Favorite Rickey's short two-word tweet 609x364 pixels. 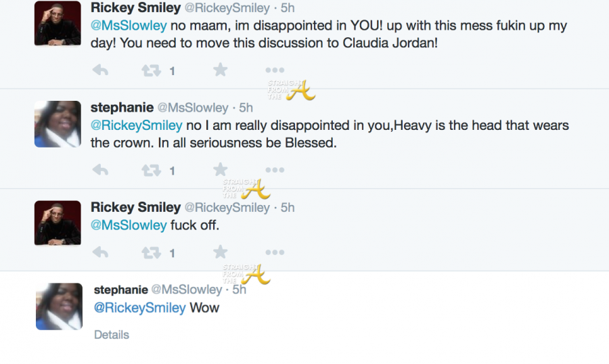point(220,252)
